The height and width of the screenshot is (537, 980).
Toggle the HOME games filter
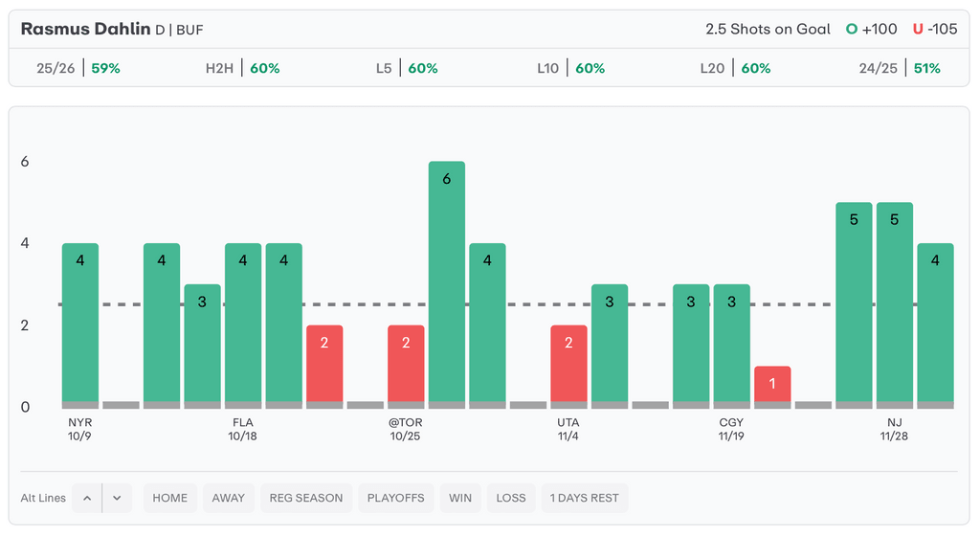click(170, 498)
